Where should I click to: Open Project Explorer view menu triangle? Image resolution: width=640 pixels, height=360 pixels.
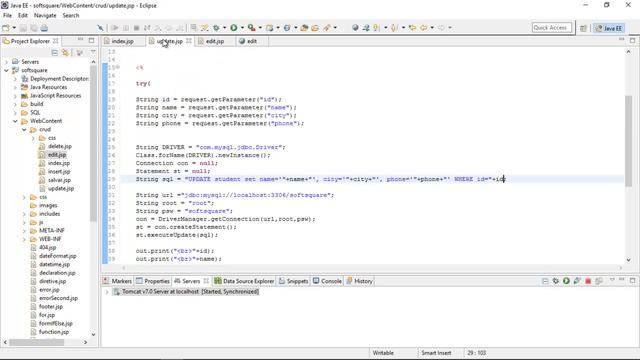click(x=93, y=52)
